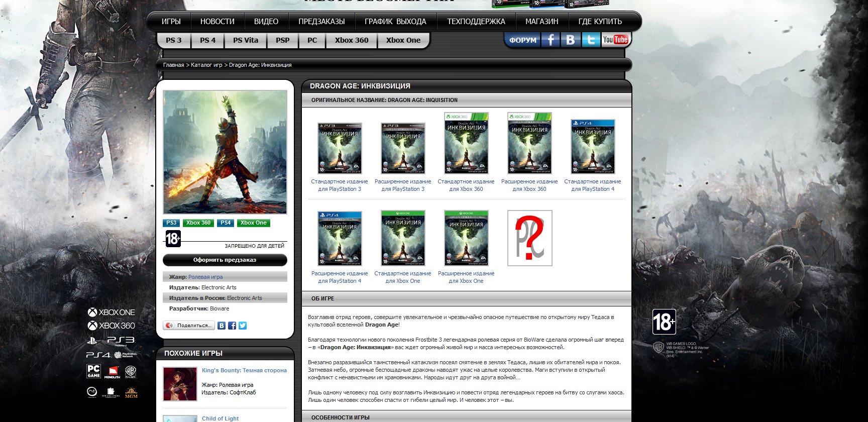Open Twitter page icon in header

[x=591, y=40]
